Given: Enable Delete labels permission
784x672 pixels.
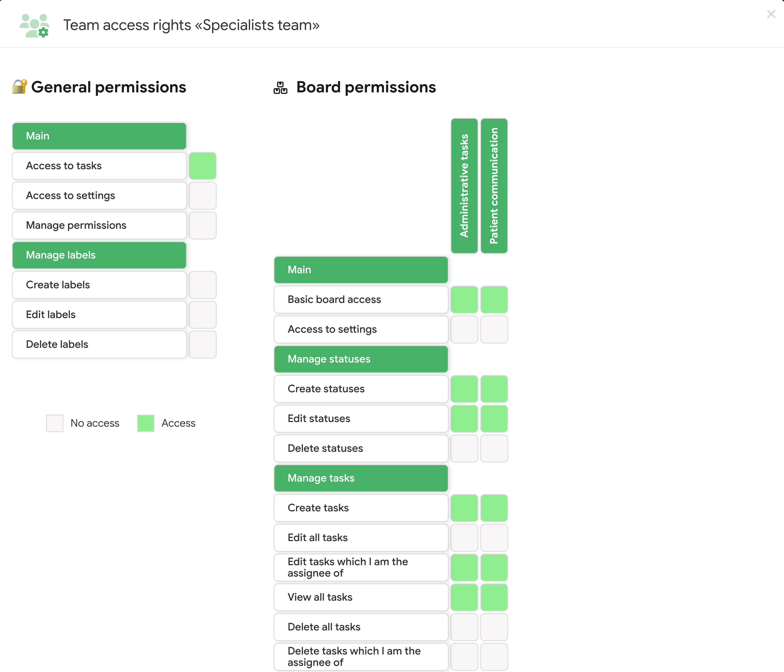Looking at the screenshot, I should point(202,344).
